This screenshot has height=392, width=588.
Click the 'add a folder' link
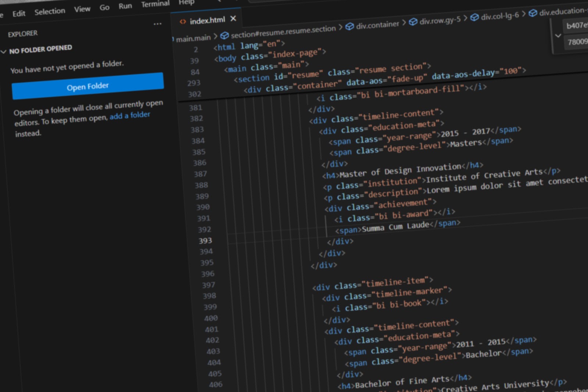point(130,115)
